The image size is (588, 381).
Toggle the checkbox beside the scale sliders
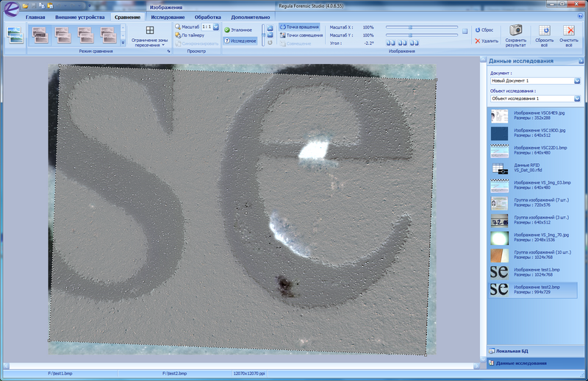pos(465,31)
